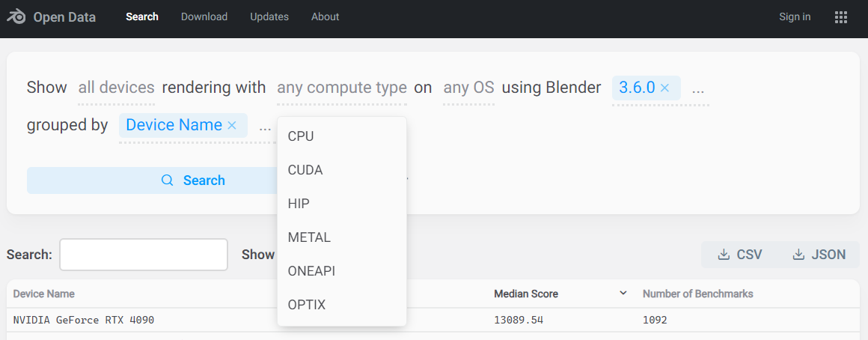Open the Updates page
868x340 pixels.
[269, 17]
